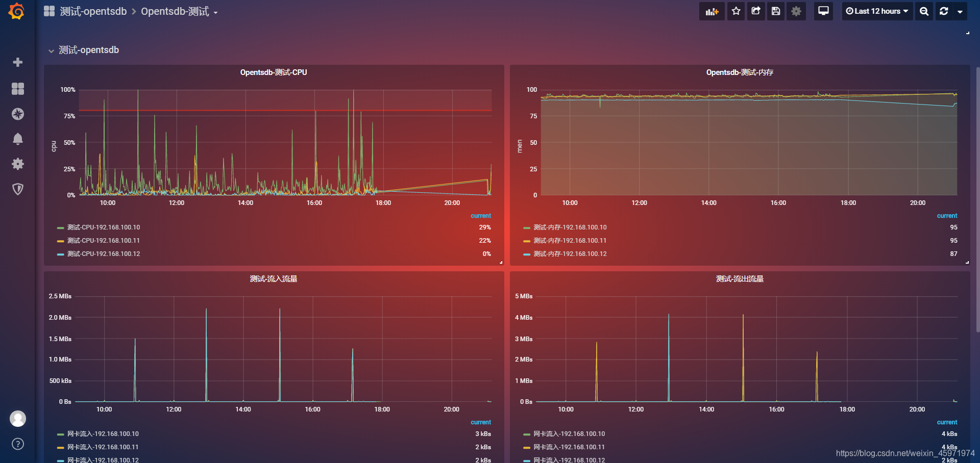Viewport: 980px width, 463px height.
Task: Click the page vertical scrollbar
Action: pyautogui.click(x=978, y=199)
